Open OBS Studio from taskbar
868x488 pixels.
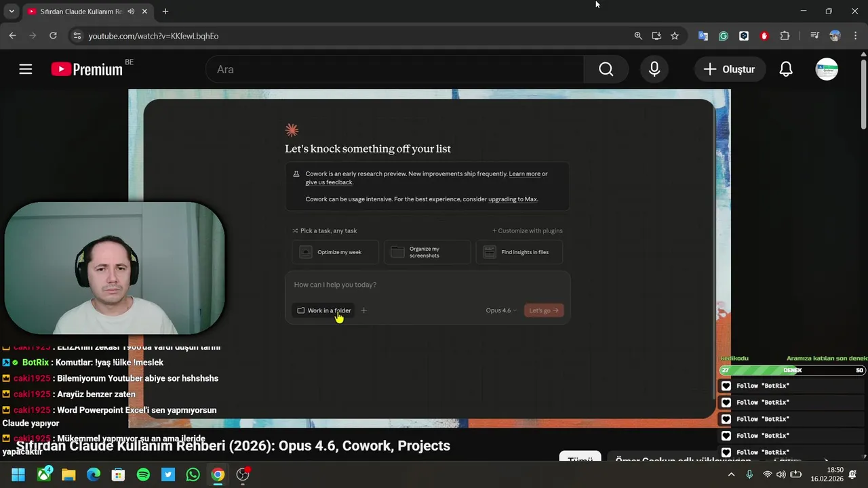click(x=243, y=474)
